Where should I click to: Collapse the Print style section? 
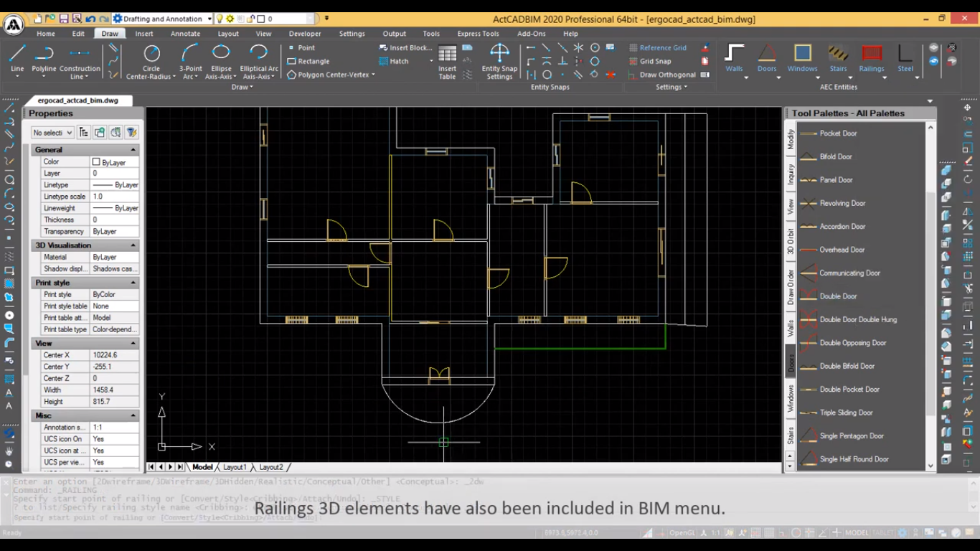click(x=133, y=283)
